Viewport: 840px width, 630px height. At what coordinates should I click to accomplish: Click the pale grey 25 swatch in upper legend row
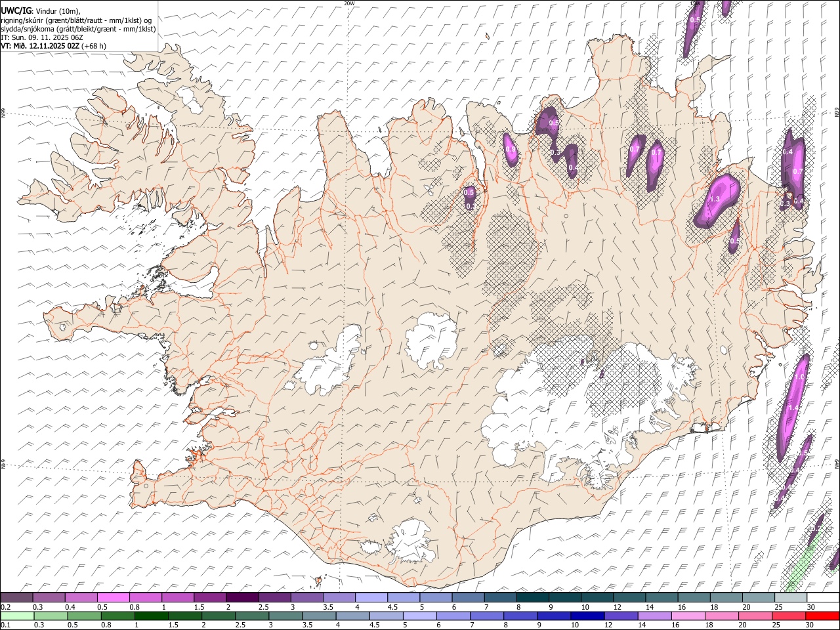(790, 598)
